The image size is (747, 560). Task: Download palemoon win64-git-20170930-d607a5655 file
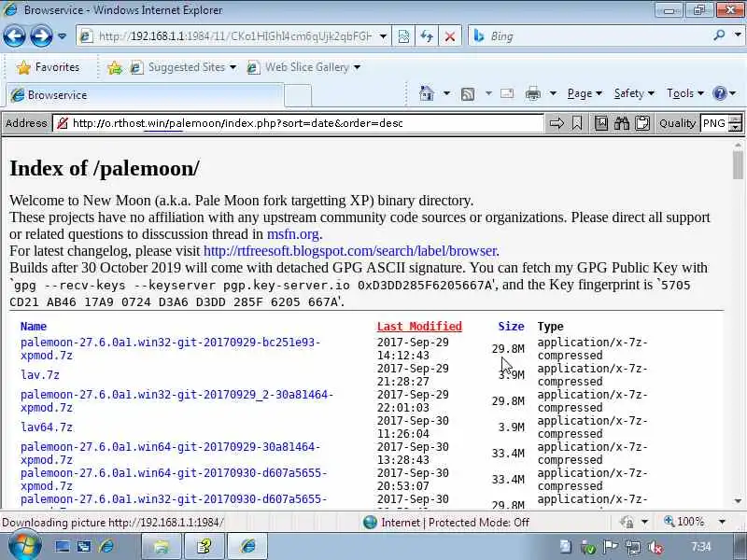pyautogui.click(x=174, y=480)
